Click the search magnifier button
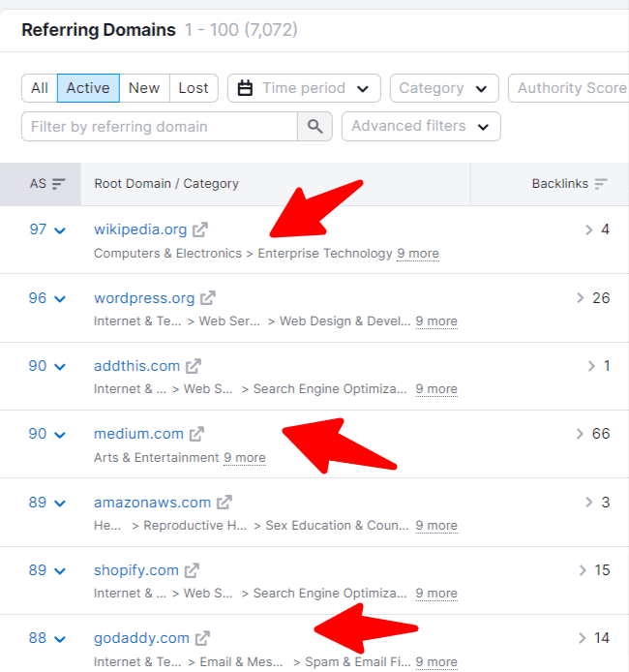This screenshot has height=672, width=629. [x=314, y=127]
